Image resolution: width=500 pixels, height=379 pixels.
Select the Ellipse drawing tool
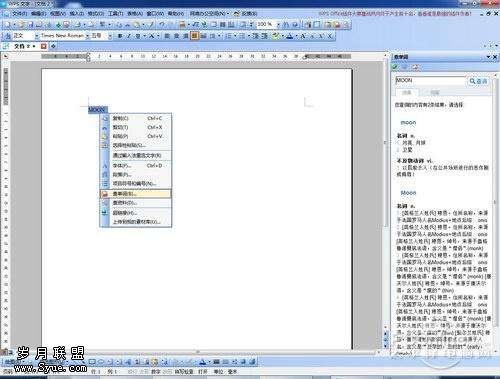pyautogui.click(x=101, y=362)
